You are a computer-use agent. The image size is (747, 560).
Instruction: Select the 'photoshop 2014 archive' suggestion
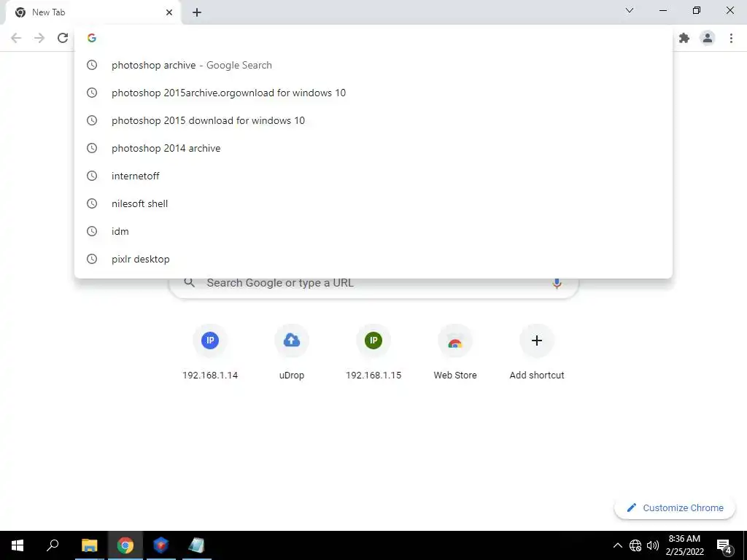point(373,148)
